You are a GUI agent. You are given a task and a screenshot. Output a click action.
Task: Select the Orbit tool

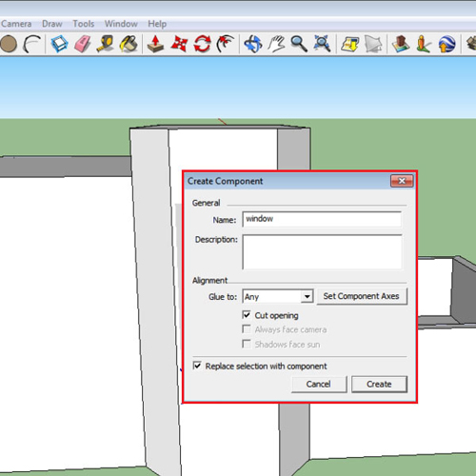tap(253, 44)
